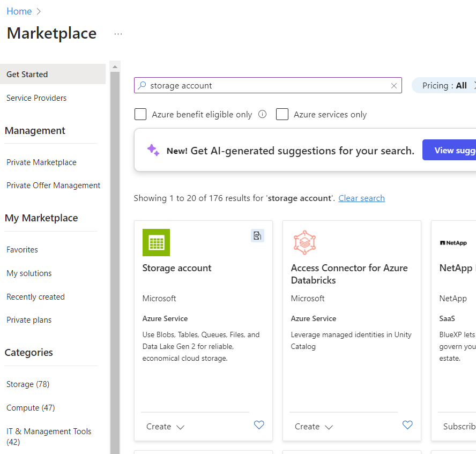Screen dimensions: 476x454
Task: Clear the search box with X icon
Action: point(394,86)
